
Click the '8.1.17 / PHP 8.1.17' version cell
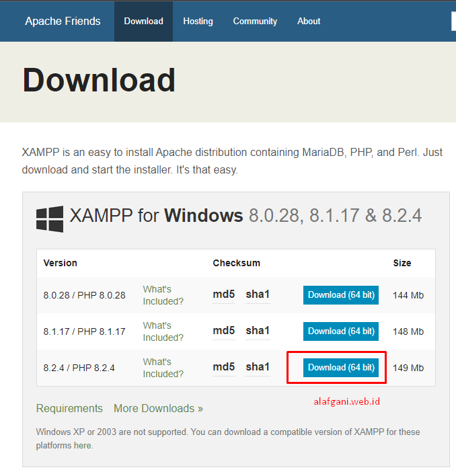[x=84, y=331]
